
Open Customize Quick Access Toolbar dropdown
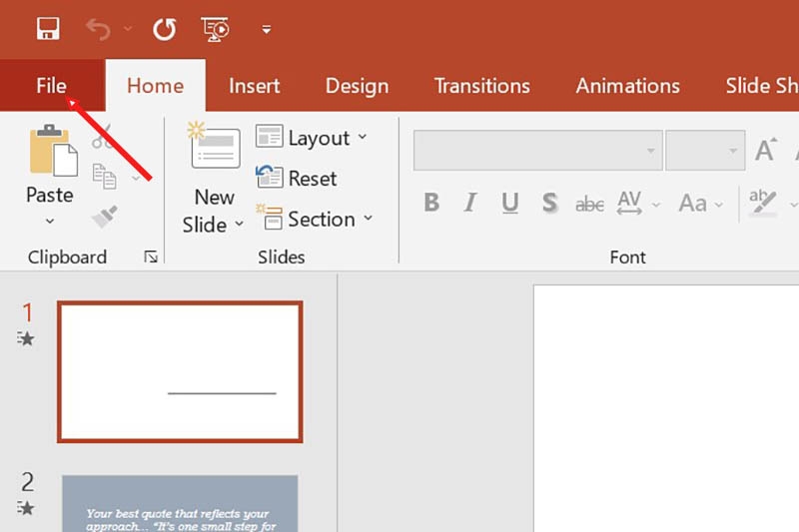(x=266, y=30)
